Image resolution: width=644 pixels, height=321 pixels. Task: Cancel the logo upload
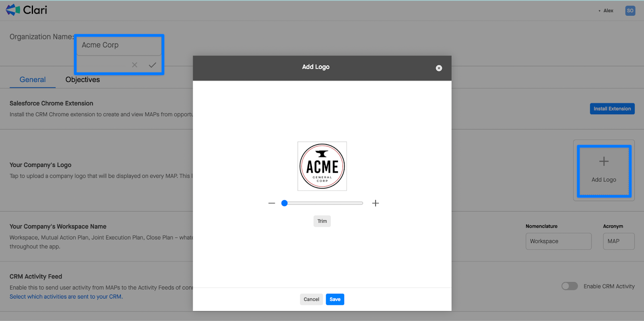(x=311, y=299)
